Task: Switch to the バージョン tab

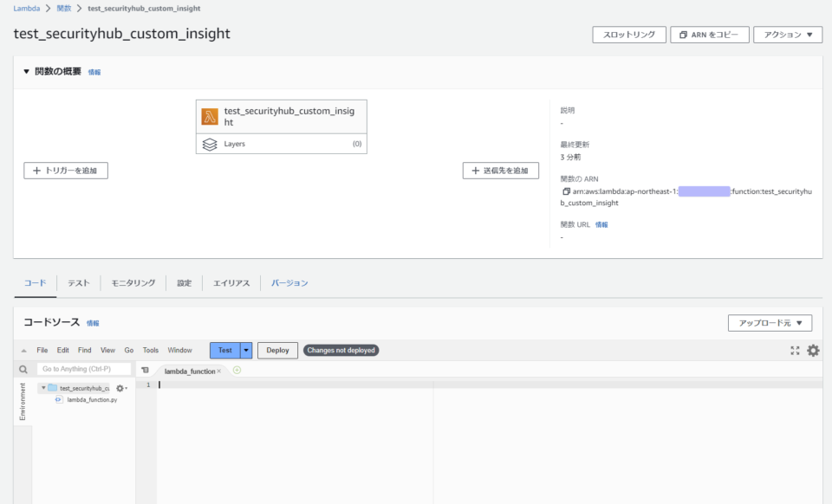Action: point(289,283)
